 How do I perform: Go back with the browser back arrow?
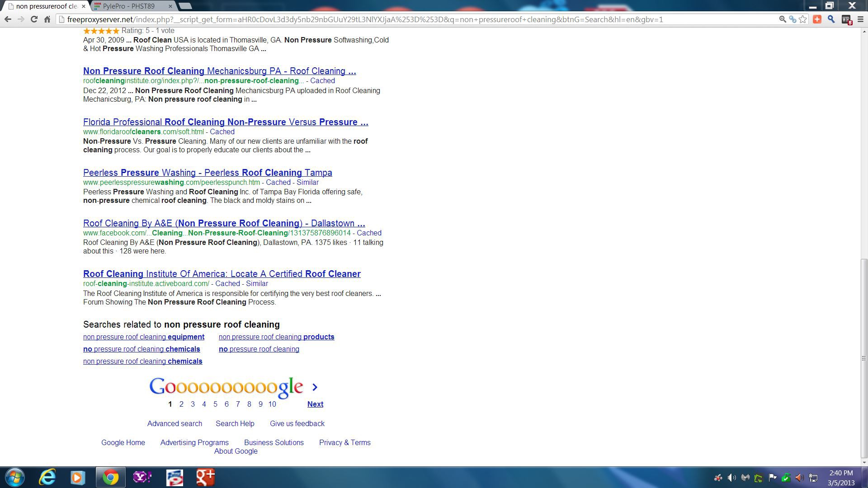click(x=8, y=19)
